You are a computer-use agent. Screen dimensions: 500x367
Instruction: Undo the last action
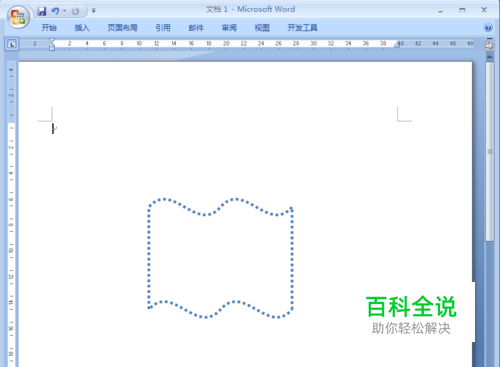click(55, 11)
